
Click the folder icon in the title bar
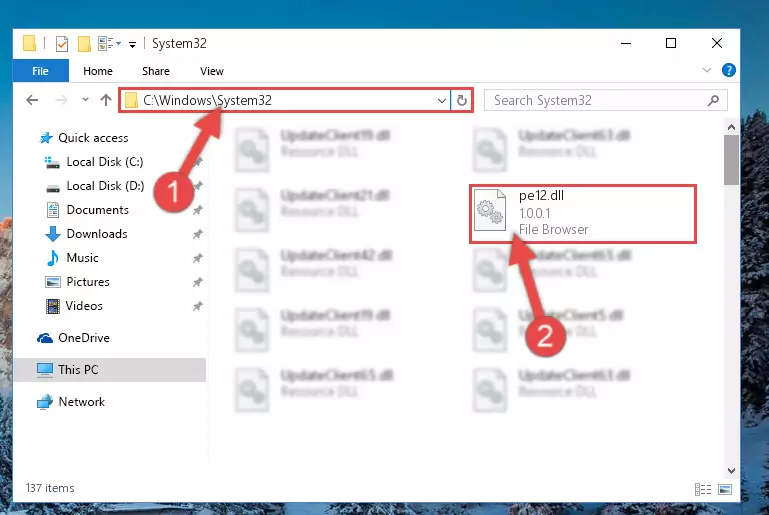(29, 43)
